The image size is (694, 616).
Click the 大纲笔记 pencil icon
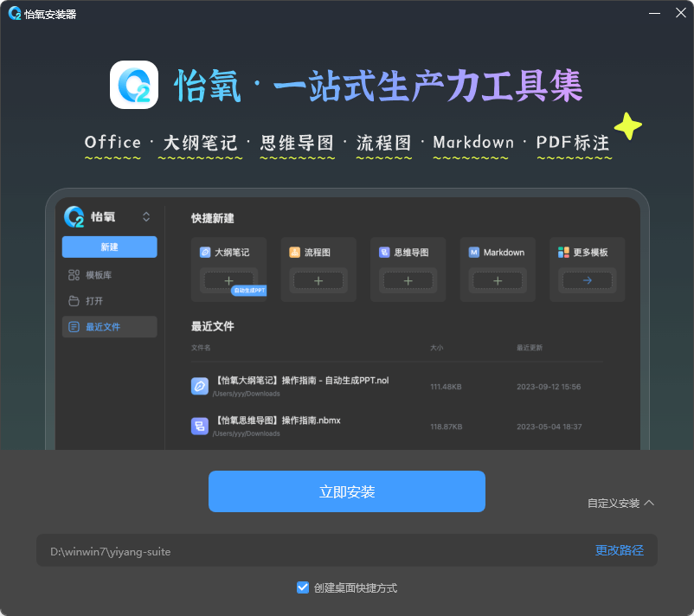205,252
